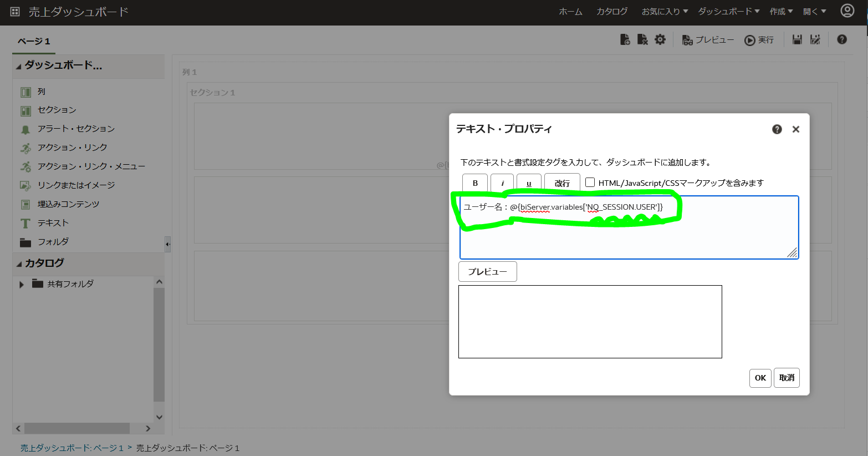Screen dimensions: 868x456
Task: Select the ページ 1 tab
Action: (34, 41)
